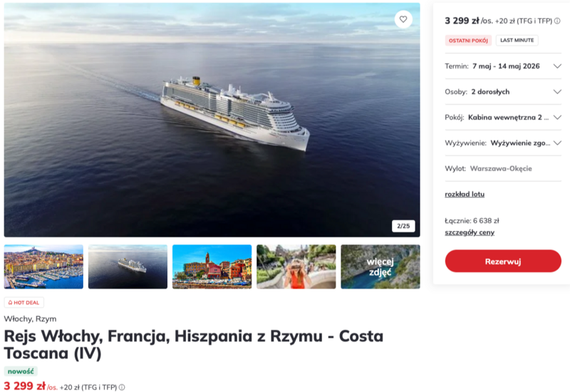
Task: Click the info icon beside bottom price
Action: (123, 387)
